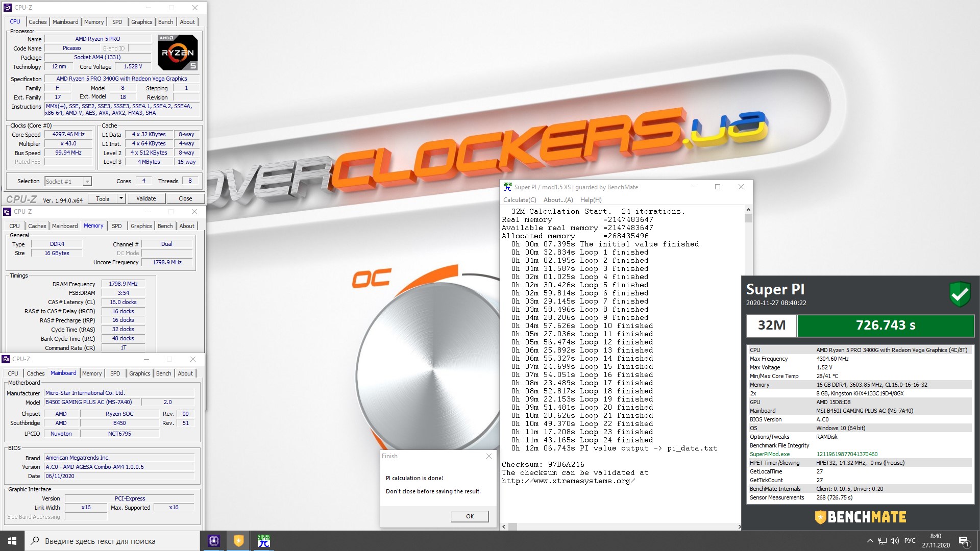Expand the Tools dropdown arrow in CPU-Z
This screenshot has width=980, height=551.
[121, 198]
